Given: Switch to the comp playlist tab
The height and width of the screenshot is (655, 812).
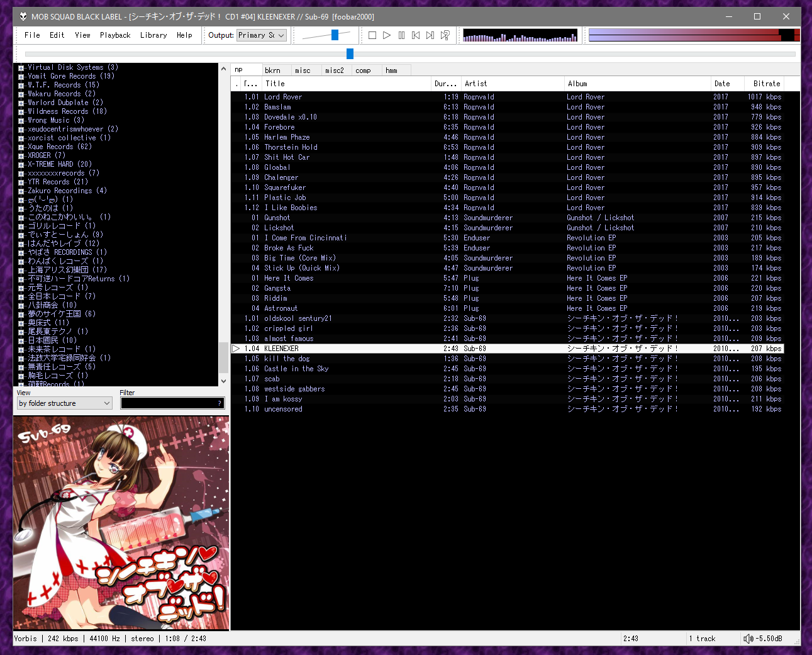Looking at the screenshot, I should (x=367, y=70).
